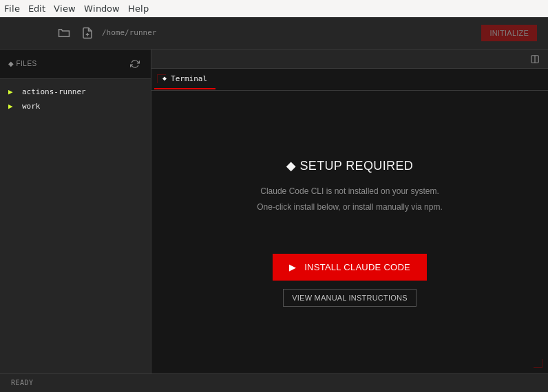Open the Help menu
Viewport: 548px width, 392px height.
tap(138, 8)
